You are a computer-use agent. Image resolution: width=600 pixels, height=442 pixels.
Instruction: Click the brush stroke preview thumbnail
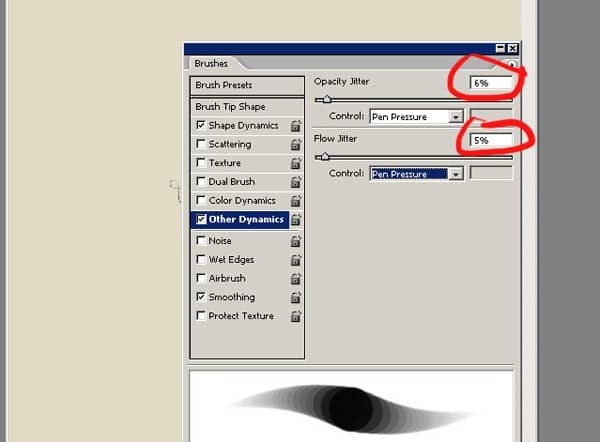tap(351, 406)
